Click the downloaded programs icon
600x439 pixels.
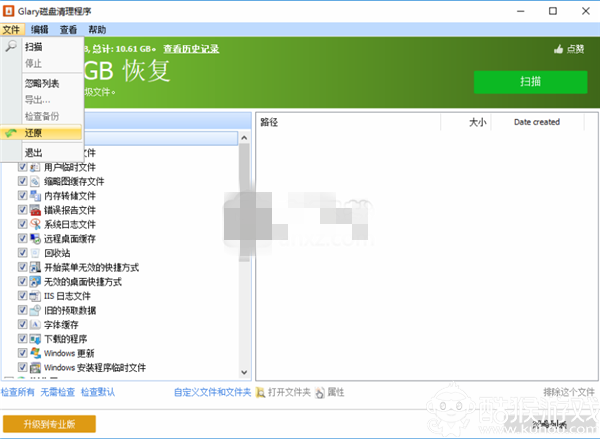tap(35, 339)
